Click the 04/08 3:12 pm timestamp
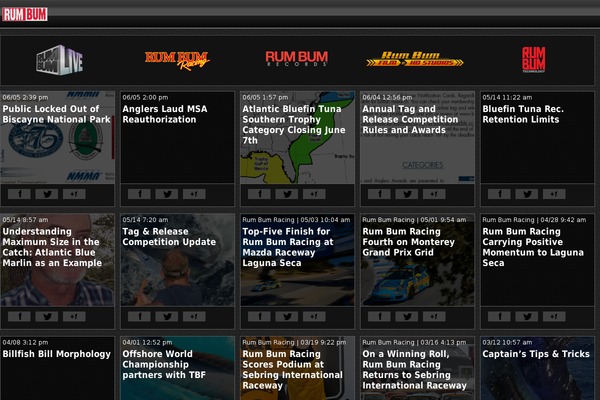The image size is (600, 400). pos(25,343)
